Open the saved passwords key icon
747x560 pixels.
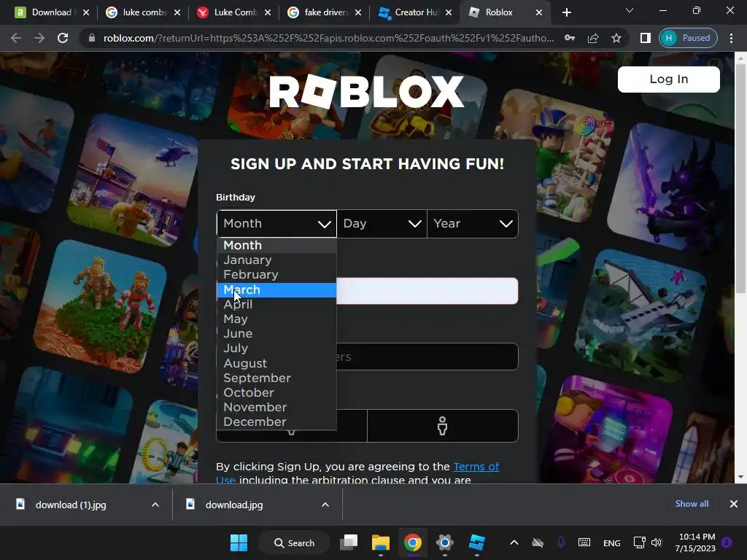click(x=569, y=38)
